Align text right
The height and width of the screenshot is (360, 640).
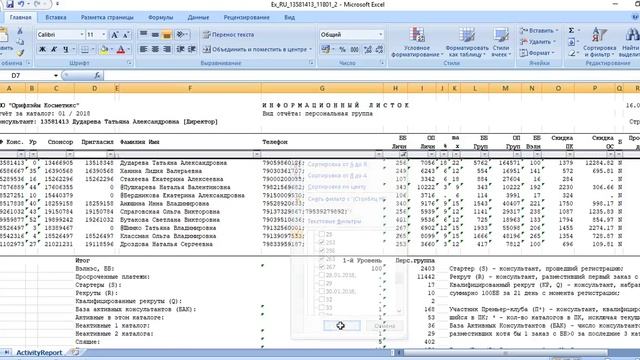pos(167,49)
